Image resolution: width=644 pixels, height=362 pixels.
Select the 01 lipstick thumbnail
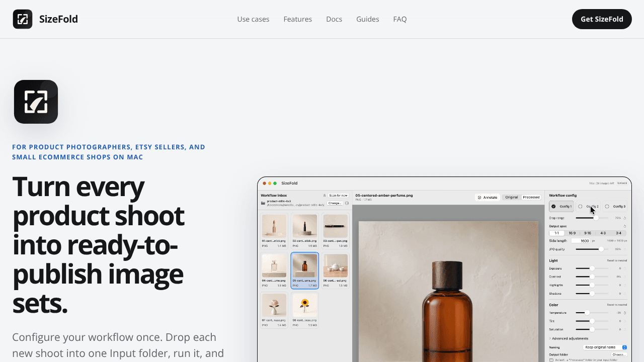click(x=274, y=231)
